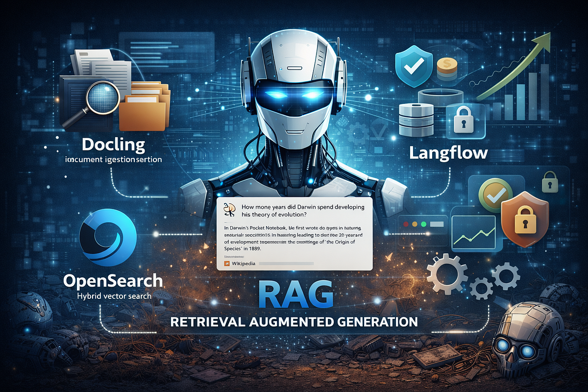This screenshot has width=588, height=392.
Task: Click "RETRIEVAL AUGMENTED GENERATION" text
Action: click(294, 322)
